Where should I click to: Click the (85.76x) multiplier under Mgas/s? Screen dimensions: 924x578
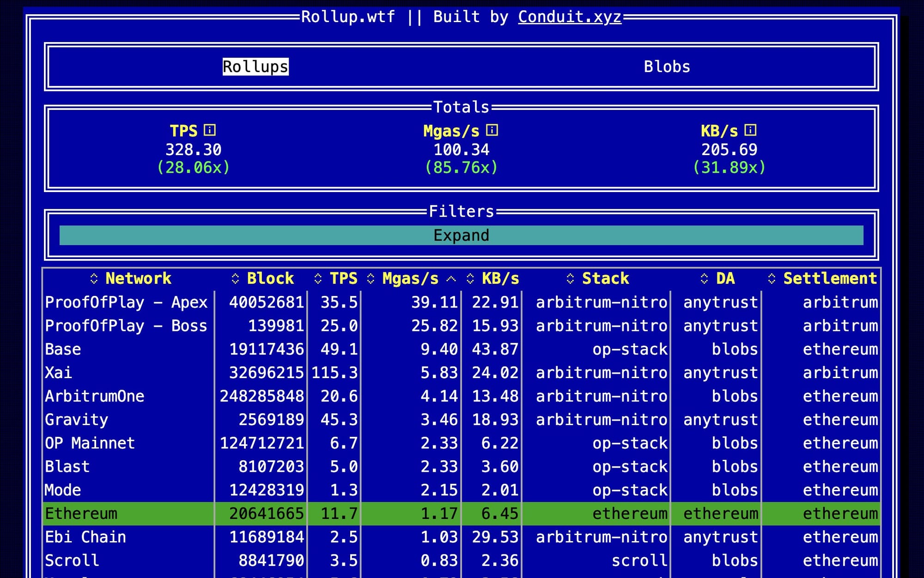coord(462,167)
